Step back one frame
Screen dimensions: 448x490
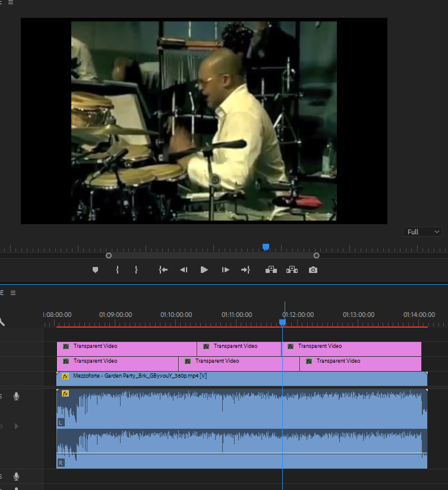coord(184,270)
